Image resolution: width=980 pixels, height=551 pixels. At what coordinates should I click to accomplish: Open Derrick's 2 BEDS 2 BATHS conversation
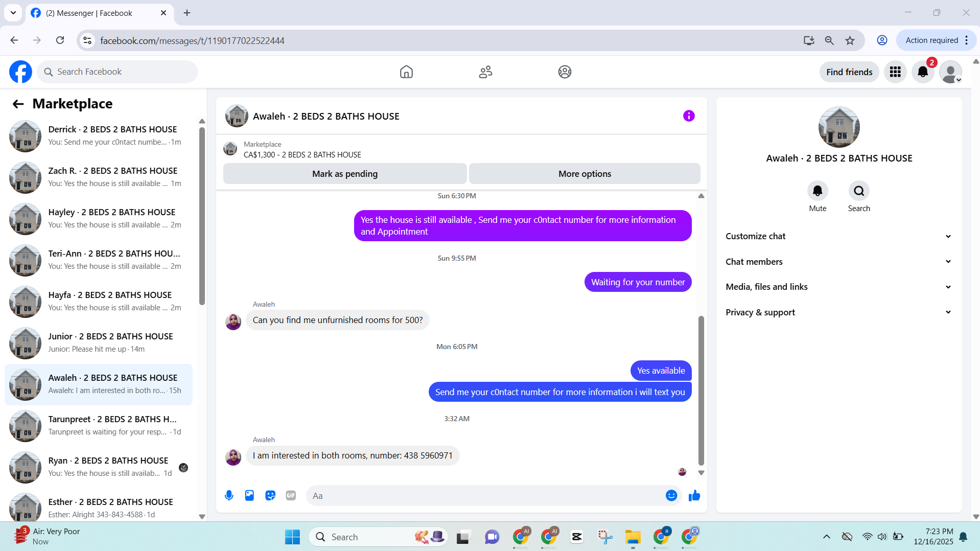[99, 136]
